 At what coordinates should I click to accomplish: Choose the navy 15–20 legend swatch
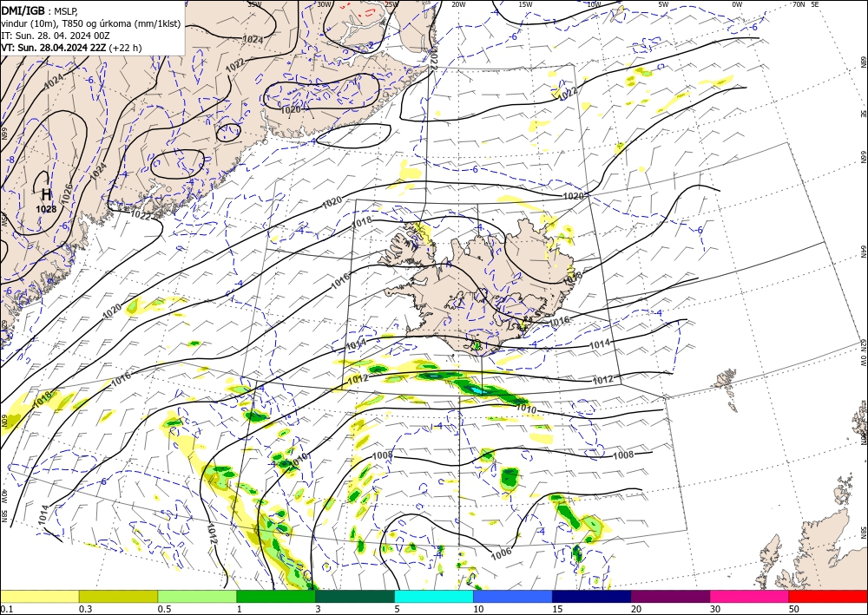[592, 596]
